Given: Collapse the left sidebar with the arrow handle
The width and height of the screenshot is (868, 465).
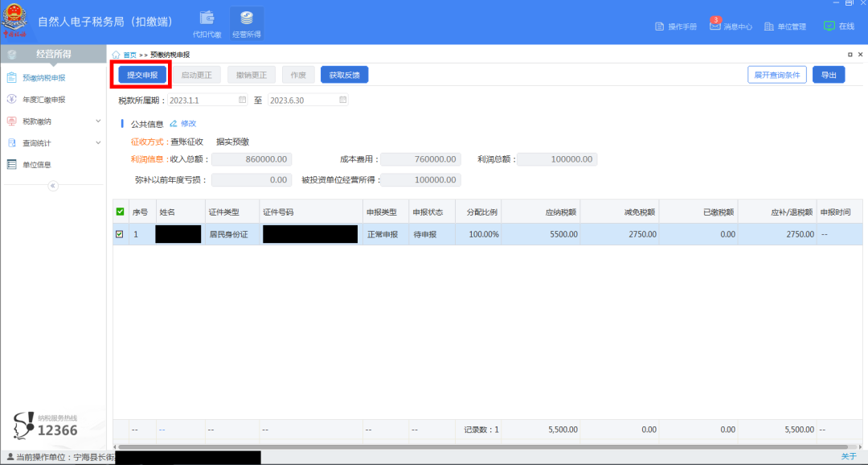Looking at the screenshot, I should point(53,186).
